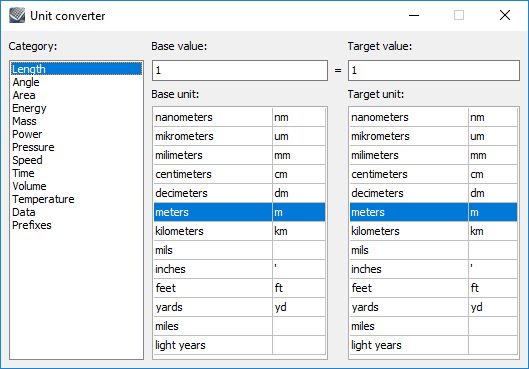Choose milimeters in Base unit list
The width and height of the screenshot is (529, 369).
[240, 155]
